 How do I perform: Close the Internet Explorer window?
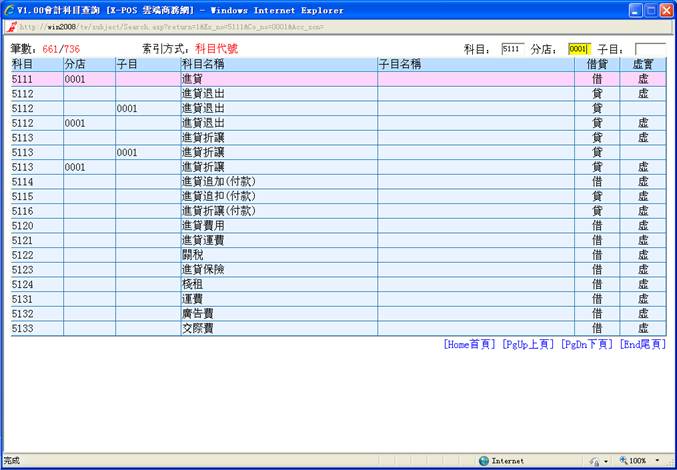coord(664,9)
